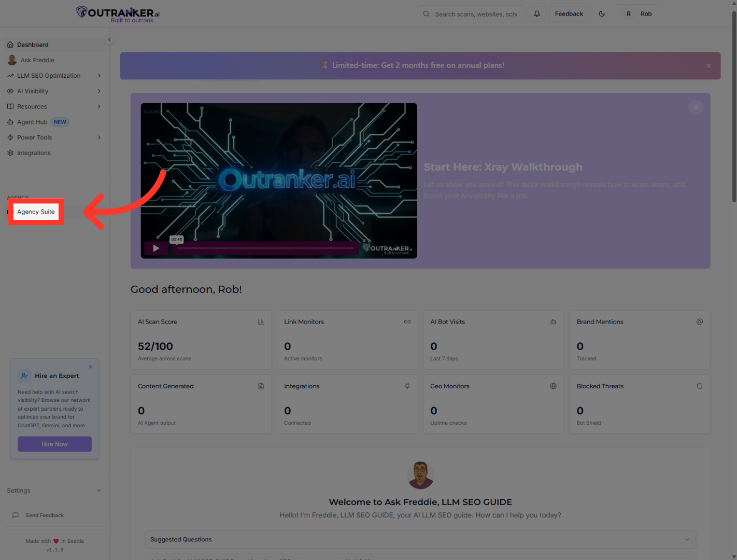This screenshot has height=560, width=737.
Task: Click the Integrations plug icon in card
Action: [x=407, y=386]
